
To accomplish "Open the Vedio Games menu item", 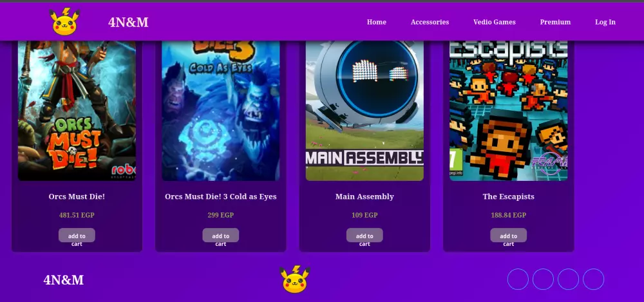I will tap(495, 22).
